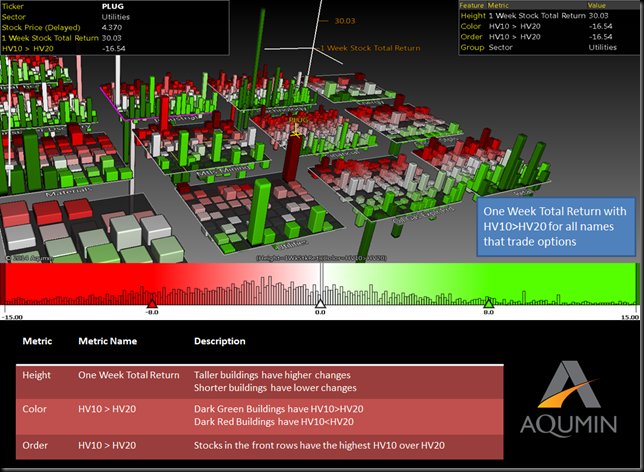The image size is (644, 472).
Task: Click the -15.00 minimum label on the color scale
Action: (x=12, y=317)
